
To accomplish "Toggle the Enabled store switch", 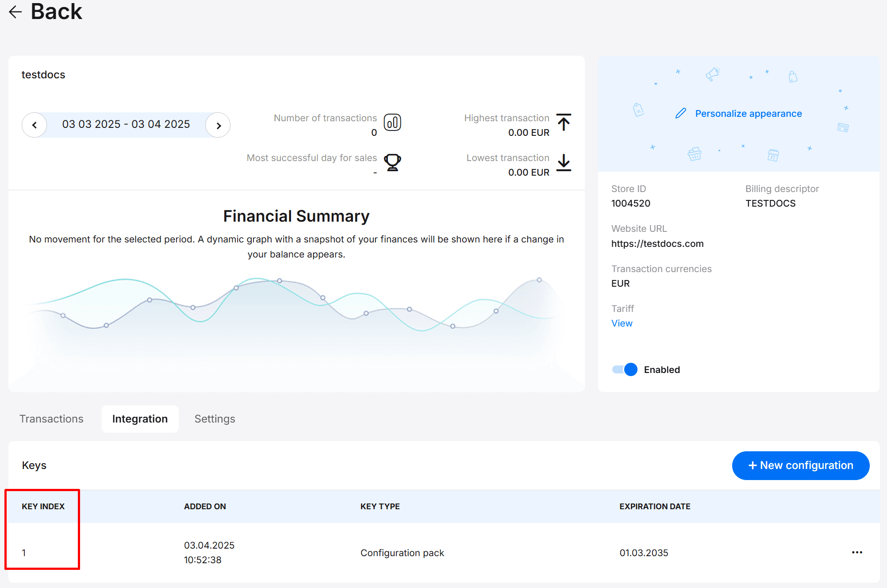I will point(625,369).
